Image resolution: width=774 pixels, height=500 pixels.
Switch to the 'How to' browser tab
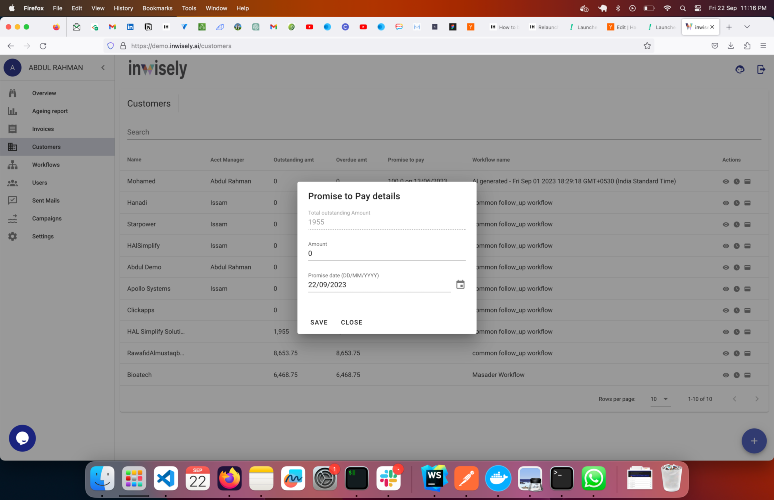click(x=504, y=27)
